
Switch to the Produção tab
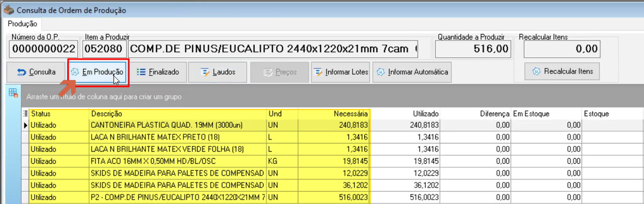(23, 24)
